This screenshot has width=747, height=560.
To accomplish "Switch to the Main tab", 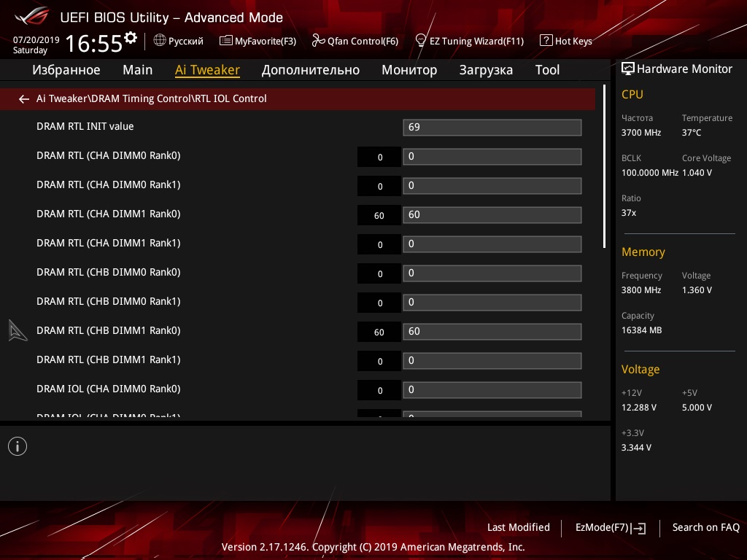I will pos(138,70).
